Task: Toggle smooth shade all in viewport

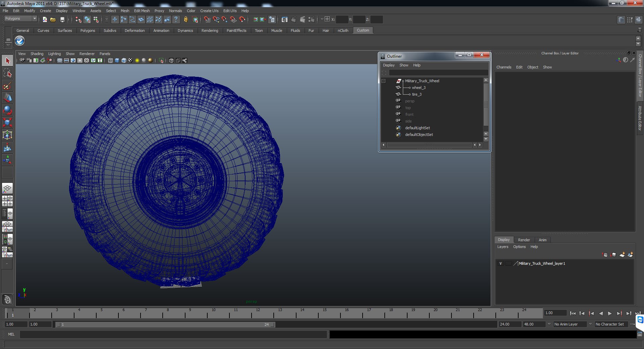Action: pyautogui.click(x=117, y=60)
